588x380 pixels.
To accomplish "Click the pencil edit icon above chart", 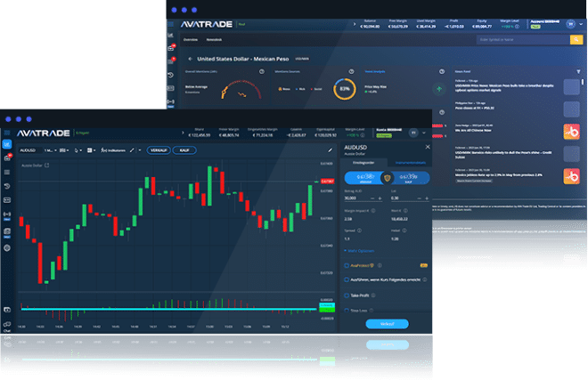I will pos(329,150).
